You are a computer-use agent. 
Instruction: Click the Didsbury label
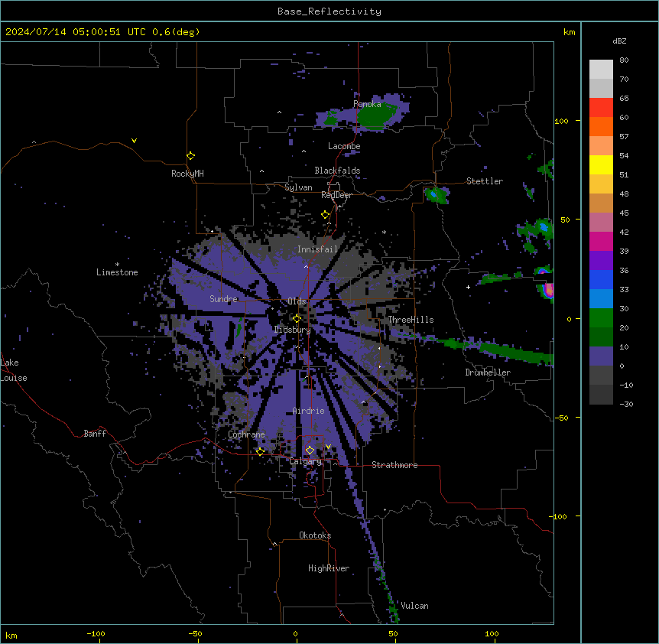293,330
